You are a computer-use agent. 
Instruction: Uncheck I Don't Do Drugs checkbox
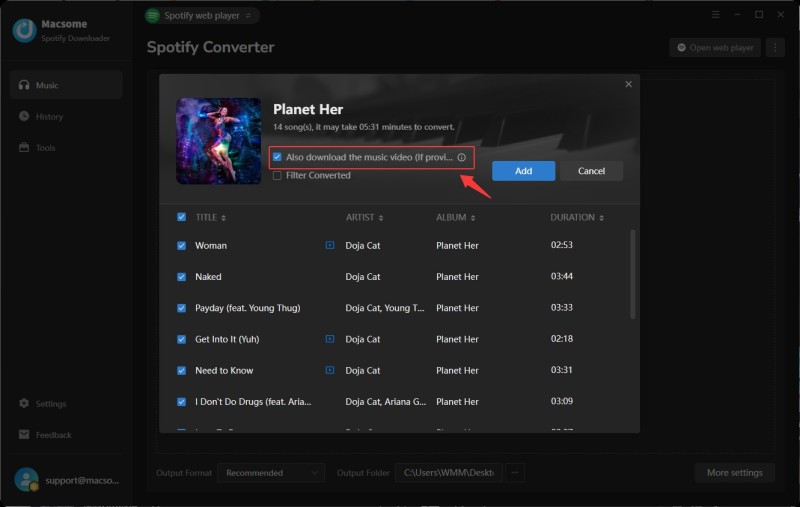point(182,402)
